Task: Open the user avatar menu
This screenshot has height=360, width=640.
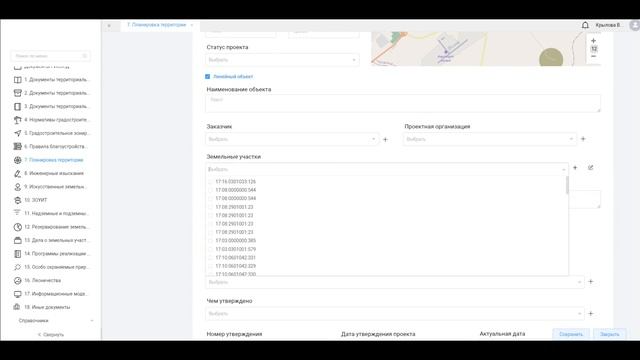Action: point(635,25)
